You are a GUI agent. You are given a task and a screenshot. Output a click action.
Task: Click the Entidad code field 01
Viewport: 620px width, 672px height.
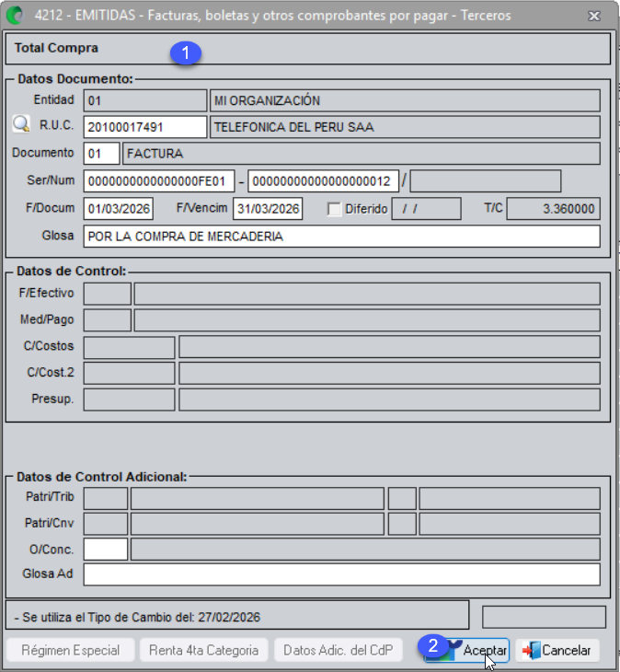coord(145,100)
